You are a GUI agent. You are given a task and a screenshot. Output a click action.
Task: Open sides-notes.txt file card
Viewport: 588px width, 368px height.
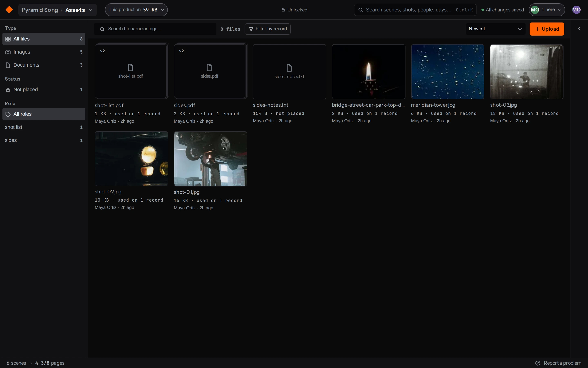(289, 72)
